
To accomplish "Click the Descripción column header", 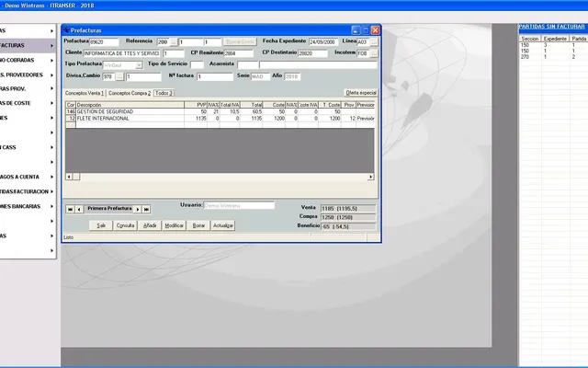I will click(x=130, y=105).
